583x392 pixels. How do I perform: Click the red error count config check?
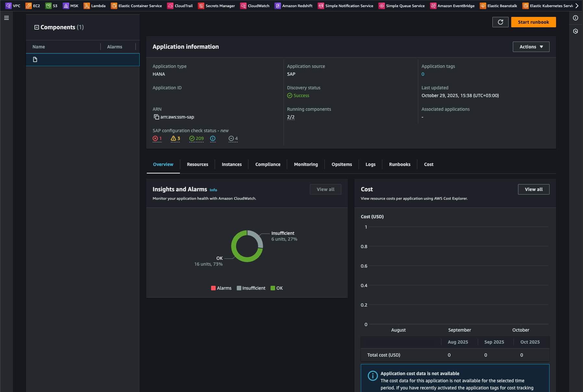click(157, 139)
